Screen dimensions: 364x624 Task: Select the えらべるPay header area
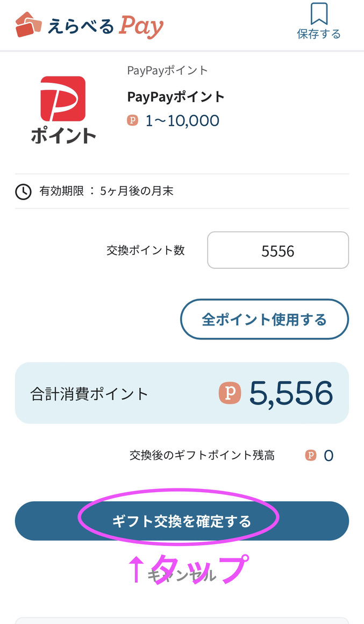[x=89, y=23]
